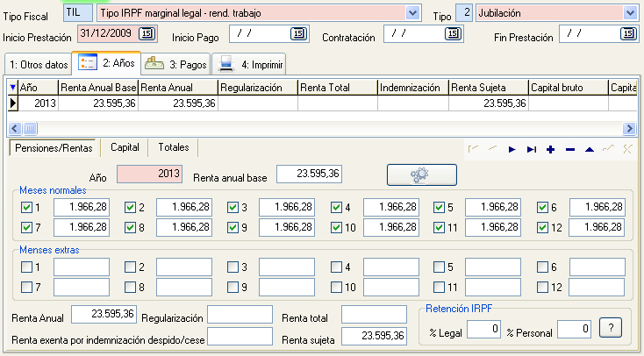The image size is (644, 356).
Task: Enable extra month 12 checkbox
Action: 542,287
